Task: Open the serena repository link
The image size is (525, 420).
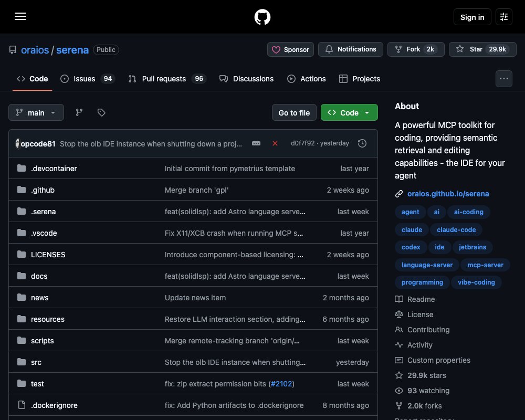Action: pos(72,50)
